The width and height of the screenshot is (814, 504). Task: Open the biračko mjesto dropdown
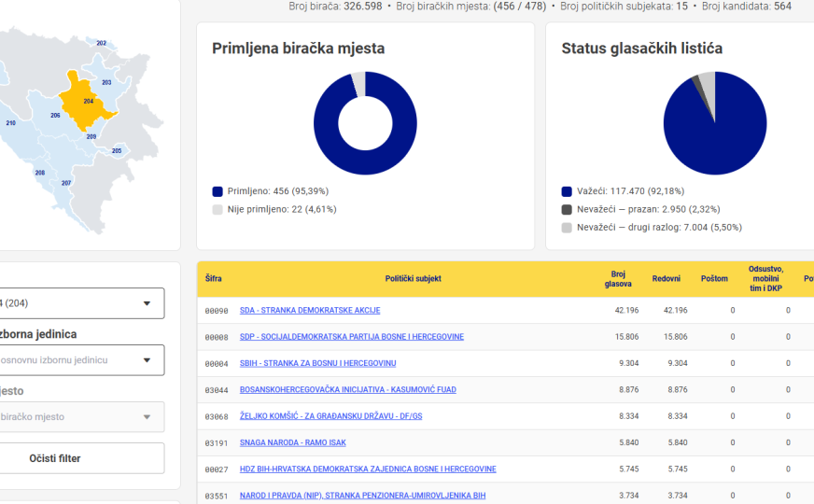pos(82,417)
